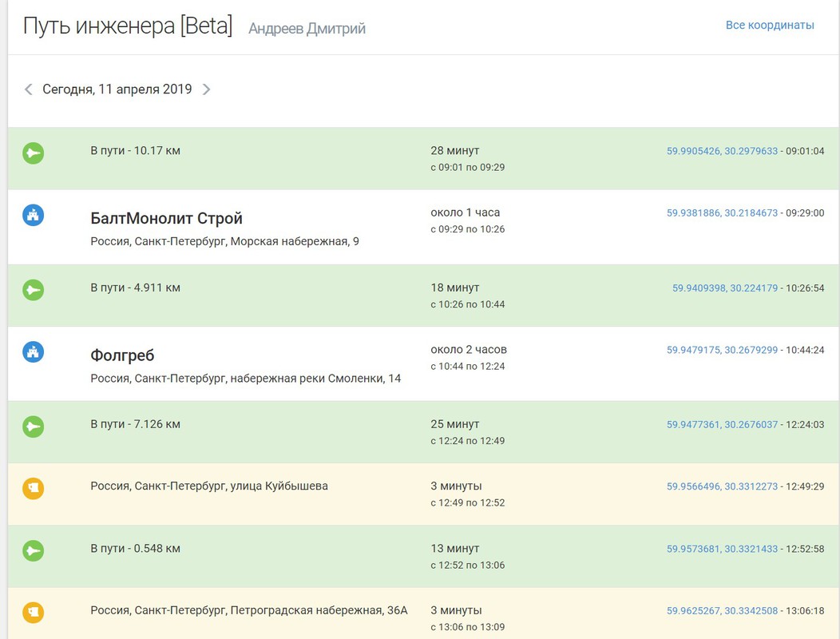Click the time range с 13:06 по 13:09
The height and width of the screenshot is (639, 840).
468,627
